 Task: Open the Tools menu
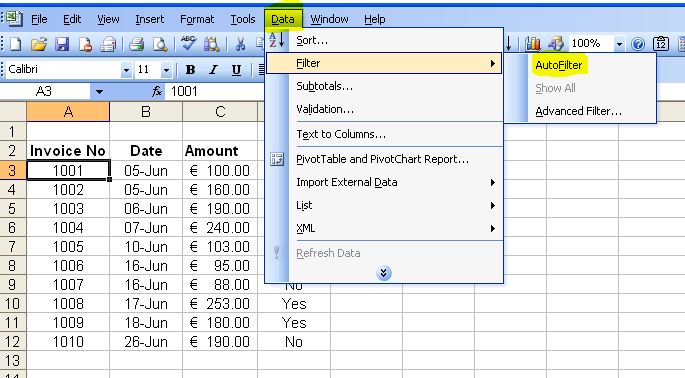pos(242,19)
